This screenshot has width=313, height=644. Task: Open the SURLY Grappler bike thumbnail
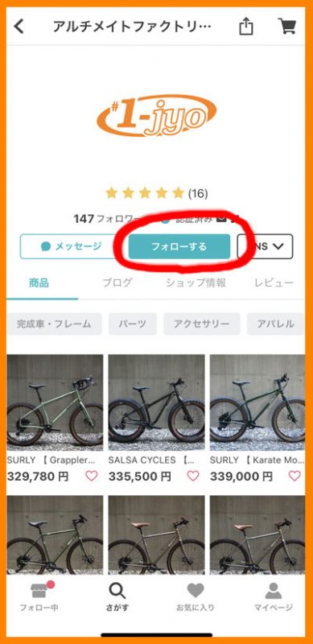55,402
